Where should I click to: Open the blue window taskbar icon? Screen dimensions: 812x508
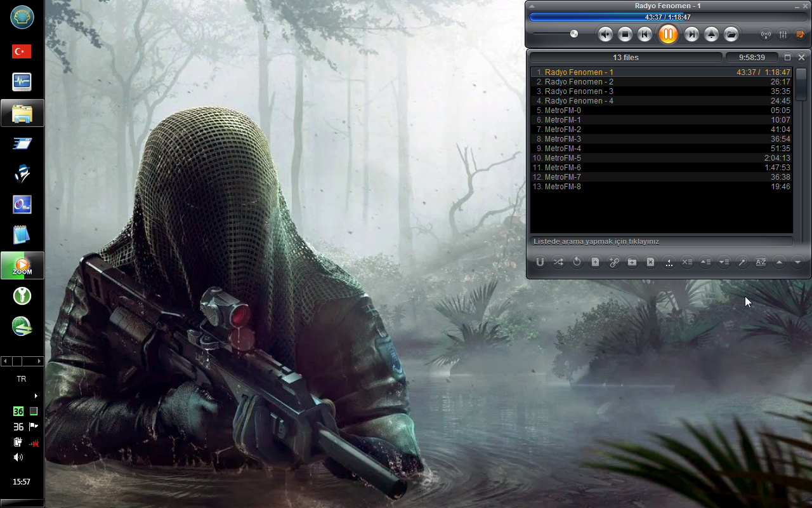(x=22, y=144)
